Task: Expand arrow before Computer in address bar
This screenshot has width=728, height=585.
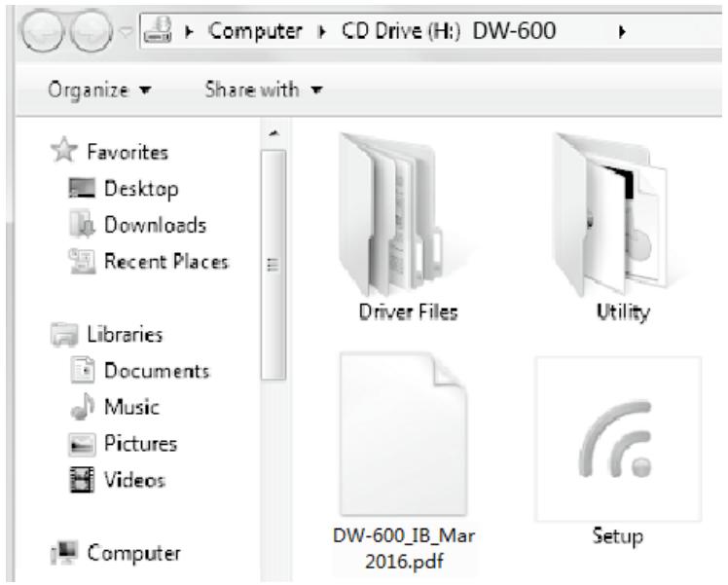Action: 189,32
